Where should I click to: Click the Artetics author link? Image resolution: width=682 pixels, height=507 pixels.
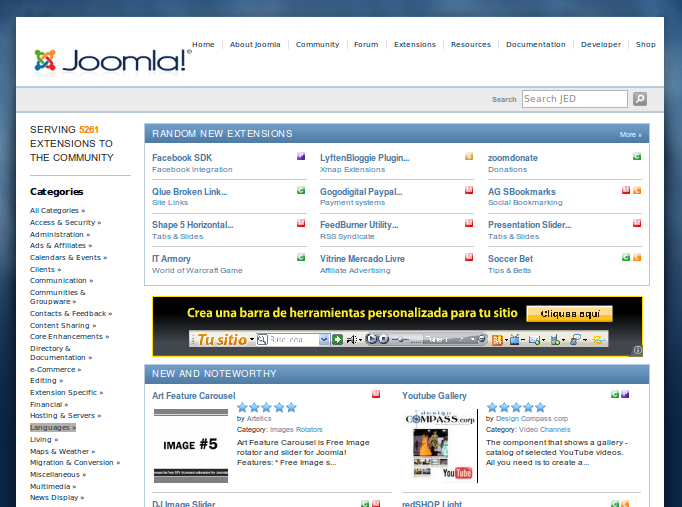click(x=259, y=418)
